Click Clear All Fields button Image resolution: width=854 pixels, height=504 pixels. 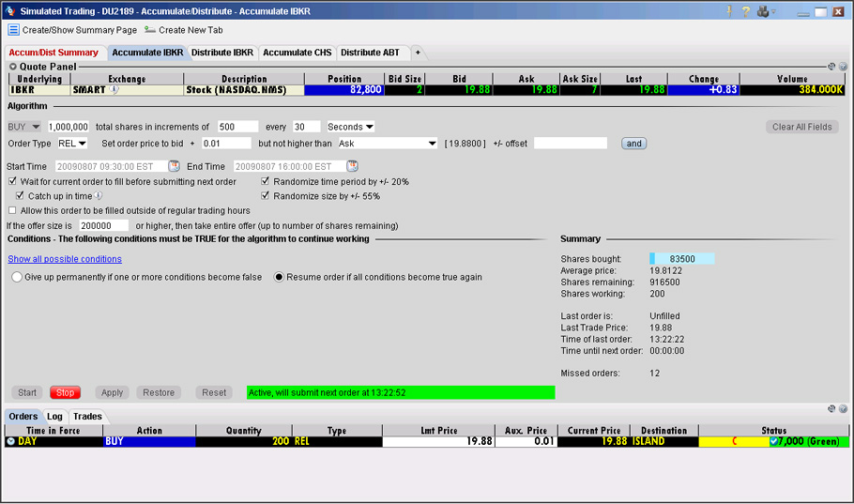point(801,127)
